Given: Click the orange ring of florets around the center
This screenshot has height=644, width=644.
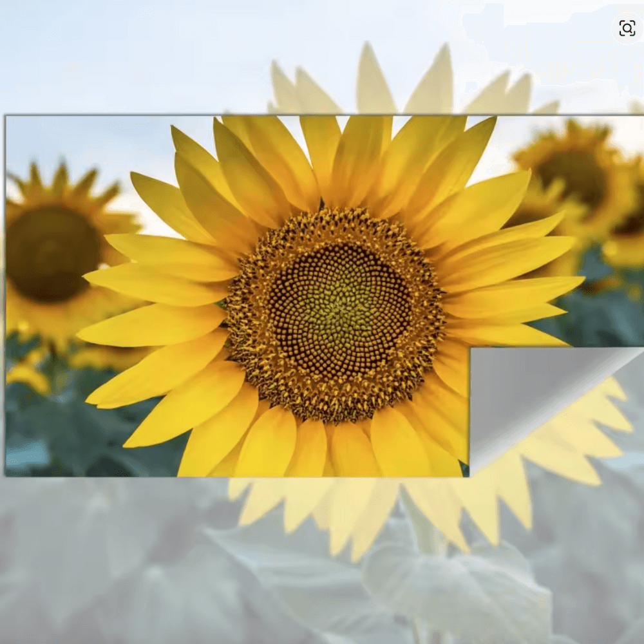Looking at the screenshot, I should pos(245,335).
